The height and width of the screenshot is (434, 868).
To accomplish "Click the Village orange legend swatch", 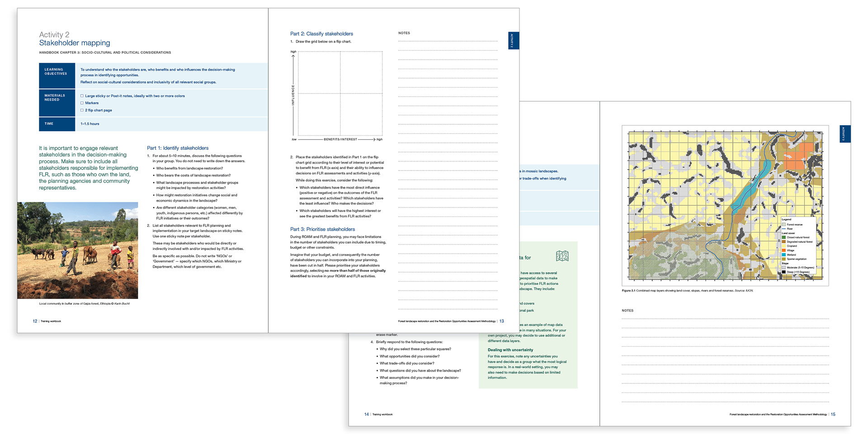I will [x=784, y=250].
